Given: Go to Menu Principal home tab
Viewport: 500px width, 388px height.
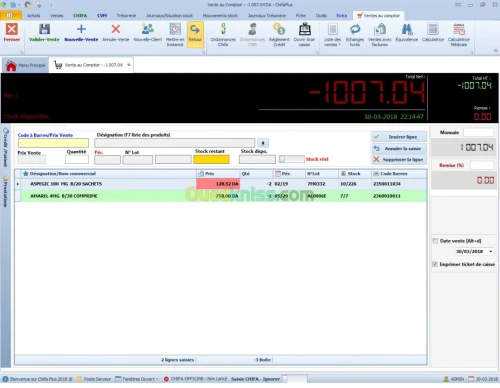Looking at the screenshot, I should (26, 65).
